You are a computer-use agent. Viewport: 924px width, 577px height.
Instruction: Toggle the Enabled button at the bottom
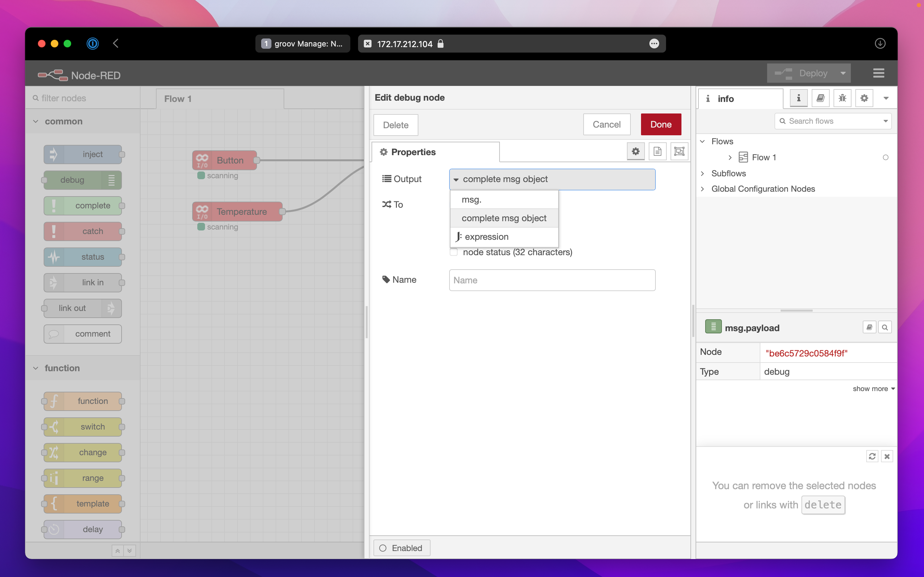point(401,548)
